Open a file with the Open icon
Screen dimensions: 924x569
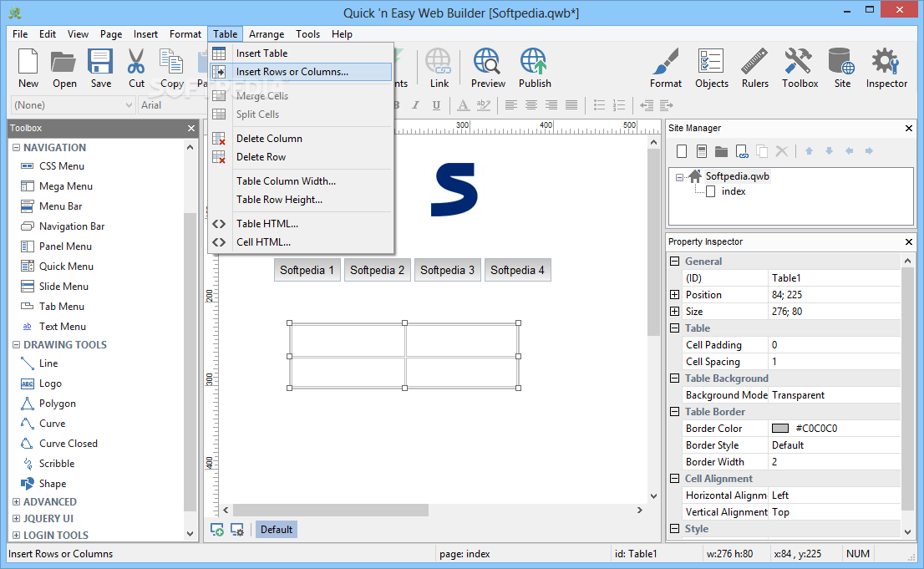tap(63, 69)
